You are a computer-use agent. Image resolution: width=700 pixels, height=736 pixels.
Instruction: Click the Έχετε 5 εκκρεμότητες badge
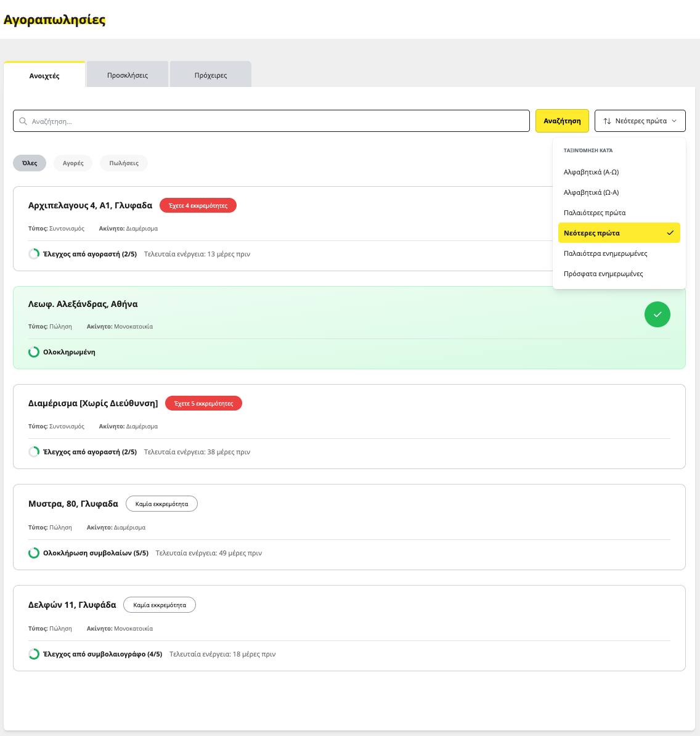tap(203, 403)
